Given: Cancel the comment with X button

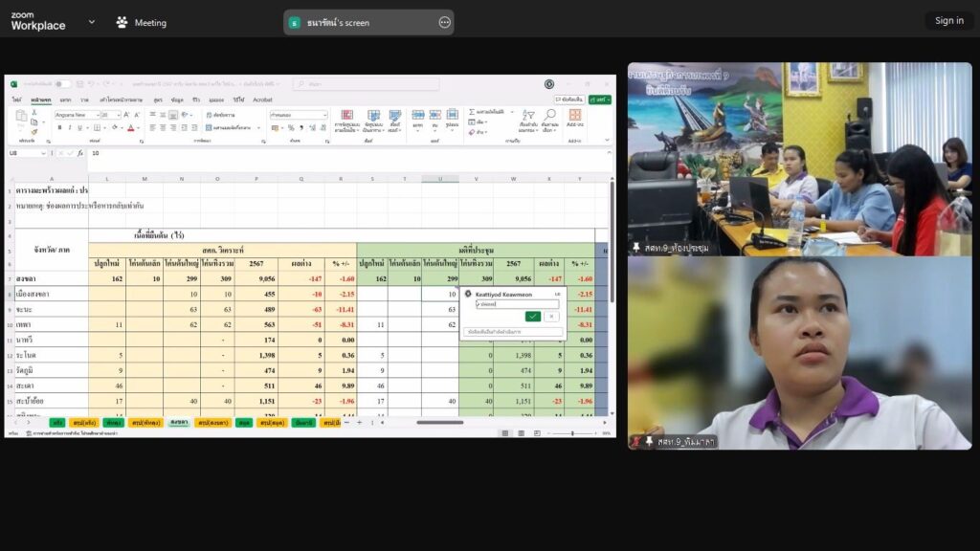Looking at the screenshot, I should point(551,317).
